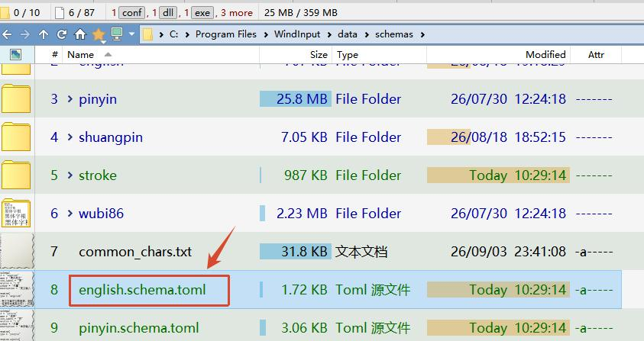Select pinyin.schema.toml file name
The height and width of the screenshot is (341, 644).
[139, 328]
